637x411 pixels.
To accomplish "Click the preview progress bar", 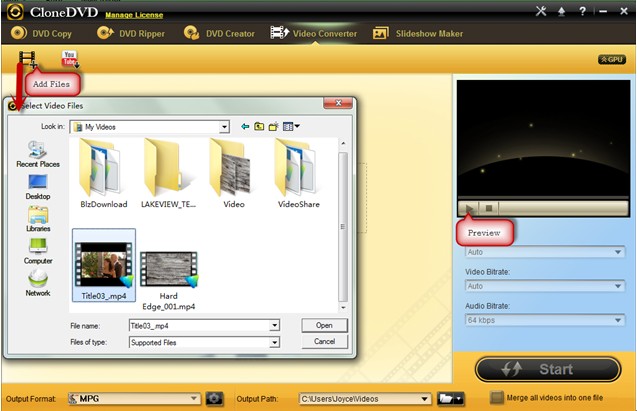I will pos(543,198).
